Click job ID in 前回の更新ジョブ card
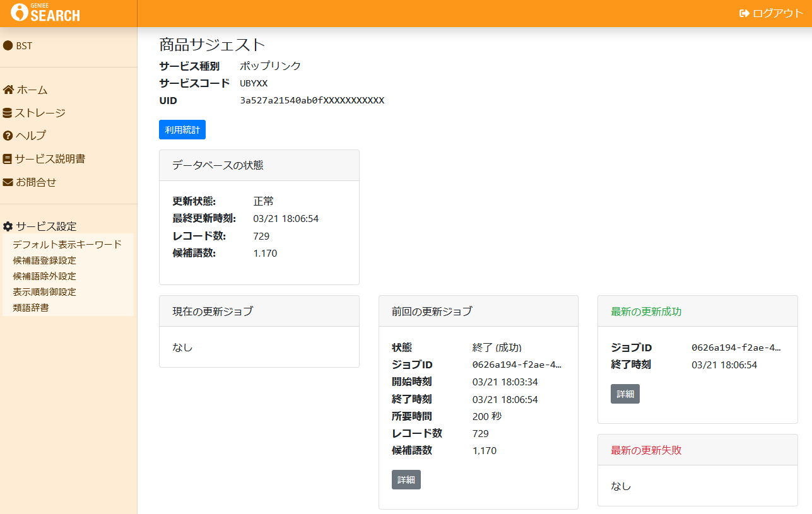The image size is (812, 514). [x=517, y=365]
